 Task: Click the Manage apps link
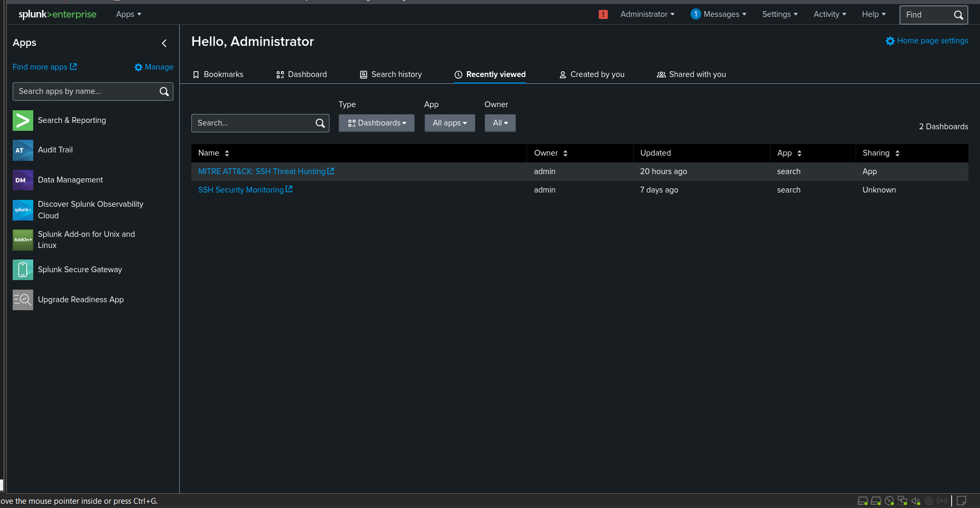(159, 67)
